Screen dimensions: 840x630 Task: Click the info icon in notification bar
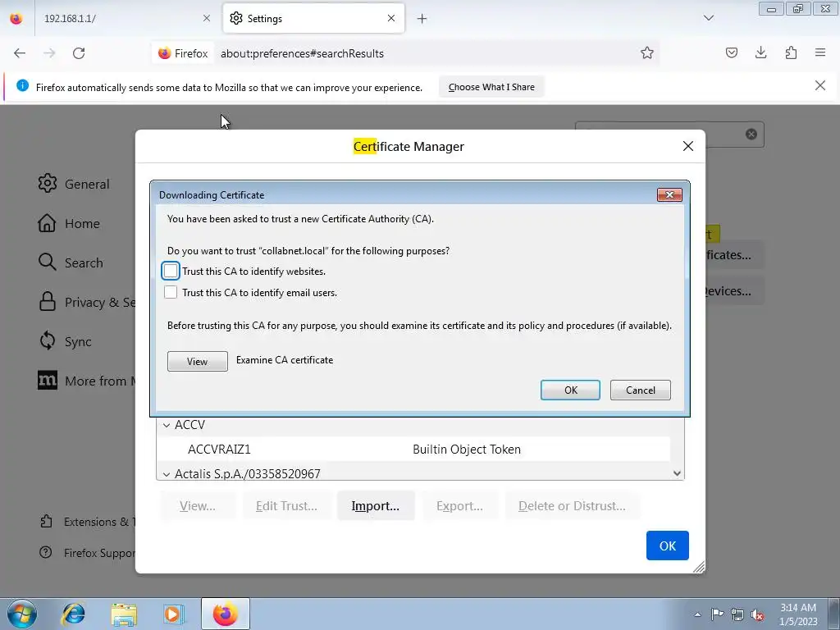[22, 85]
